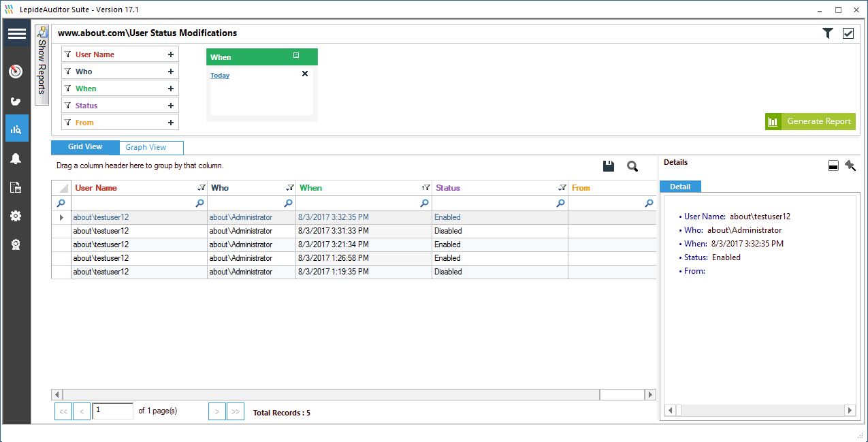Click the Total Records : 5 text
Image resolution: width=868 pixels, height=442 pixels.
coord(282,413)
